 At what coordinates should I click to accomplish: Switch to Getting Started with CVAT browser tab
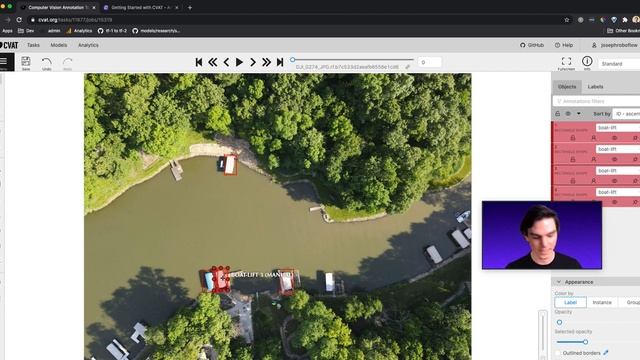point(140,7)
